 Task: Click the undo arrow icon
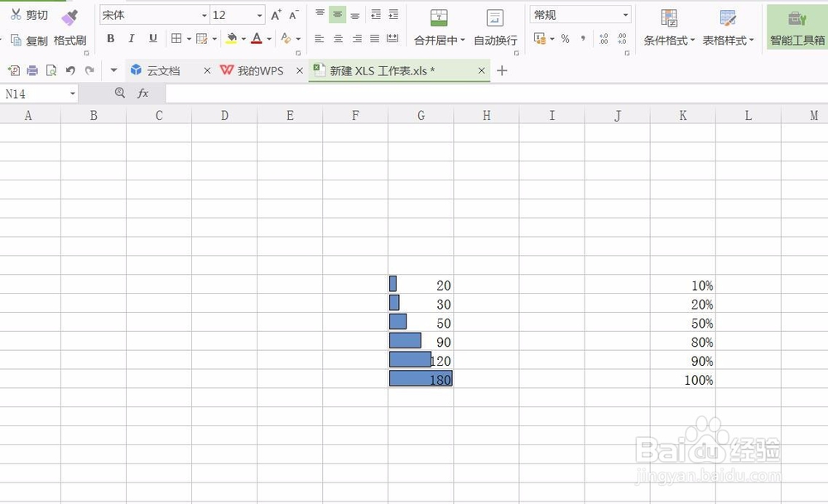pos(70,70)
